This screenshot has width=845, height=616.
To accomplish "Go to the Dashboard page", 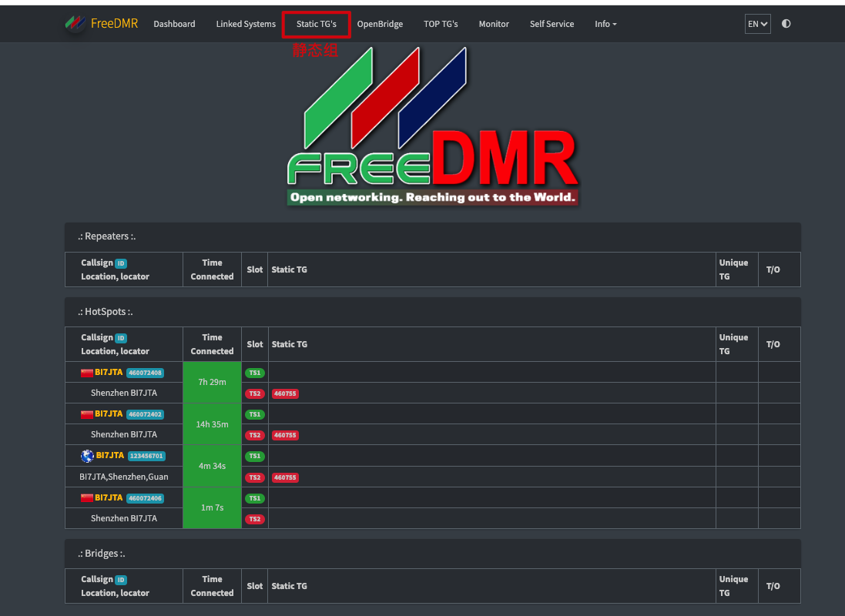I will (x=174, y=24).
